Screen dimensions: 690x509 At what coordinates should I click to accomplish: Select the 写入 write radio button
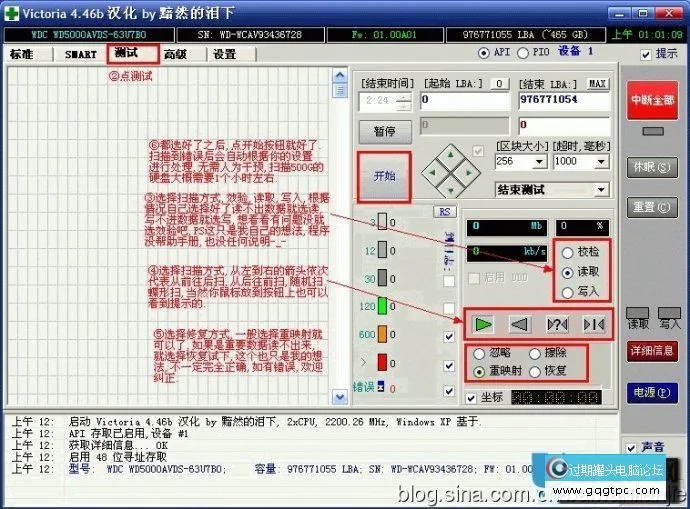coord(568,291)
